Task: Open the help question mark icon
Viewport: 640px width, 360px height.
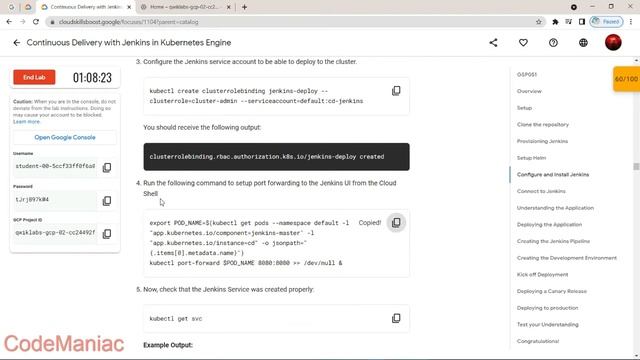Action: coord(553,42)
